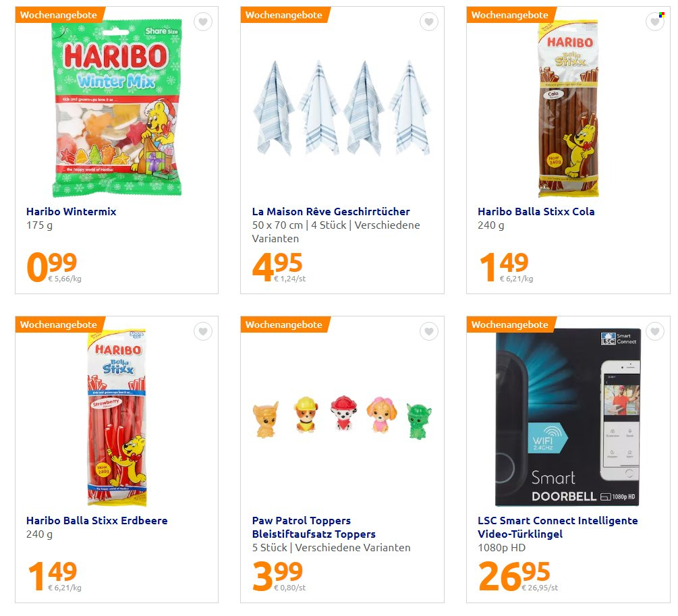Add Haribo Balla Stixx Erdbeere to favorites
The width and height of the screenshot is (678, 616).
(x=203, y=331)
